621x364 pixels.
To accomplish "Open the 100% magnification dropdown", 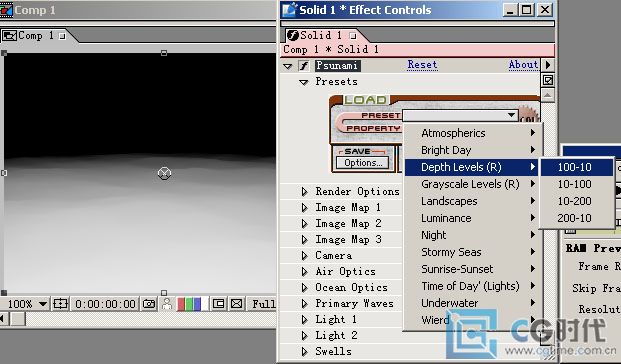I will click(26, 304).
